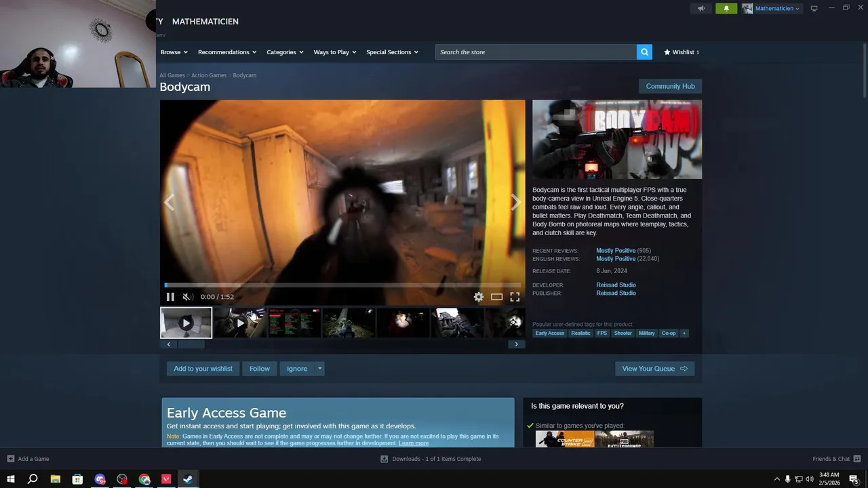Select the second trailer video thumbnail
This screenshot has height=488, width=868.
tap(240, 323)
